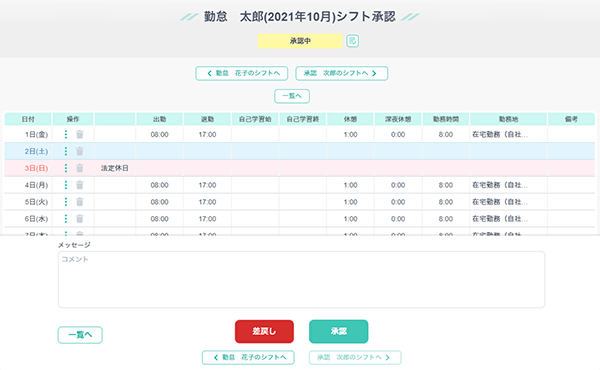The image size is (600, 370).
Task: Click the 0:00 late-night break for 5日(火)
Action: (398, 202)
